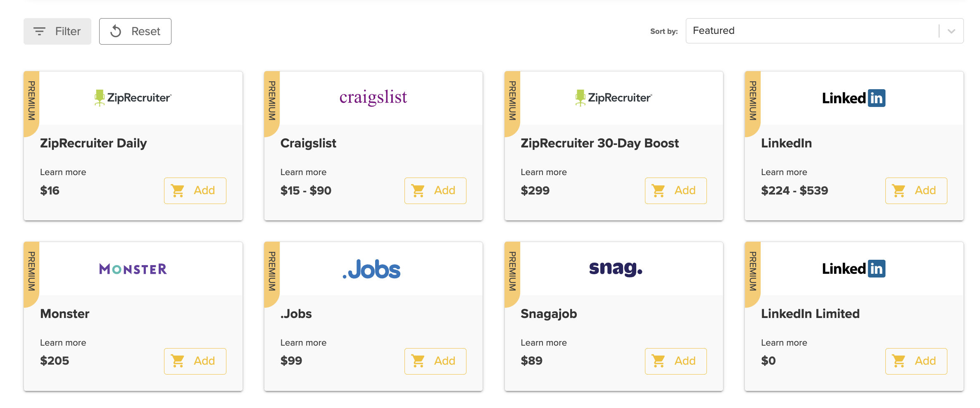Reset all applied filters
This screenshot has width=980, height=408.
(135, 31)
